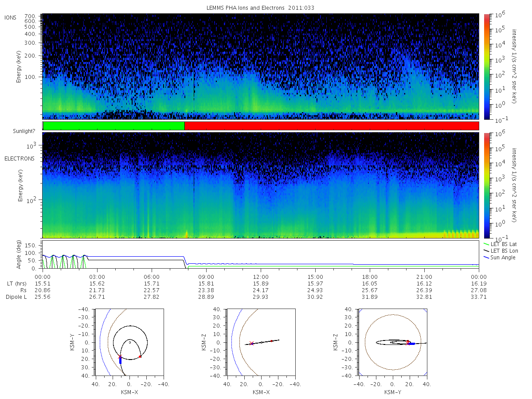Image resolution: width=532 pixels, height=399 pixels.
Task: Click the '15:00' time axis label
Action: pyautogui.click(x=315, y=276)
